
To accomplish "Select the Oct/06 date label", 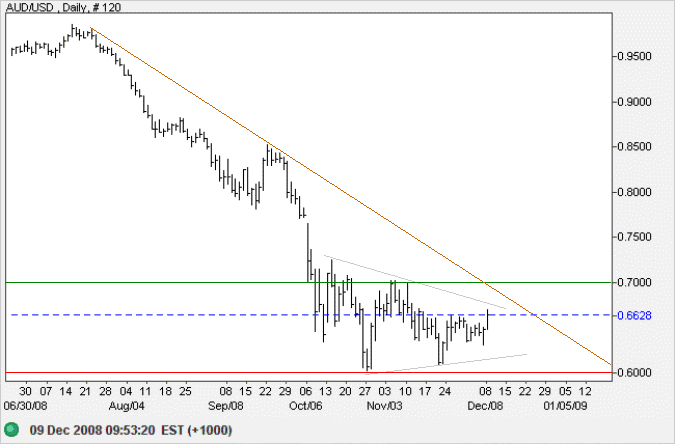I will tap(305, 406).
